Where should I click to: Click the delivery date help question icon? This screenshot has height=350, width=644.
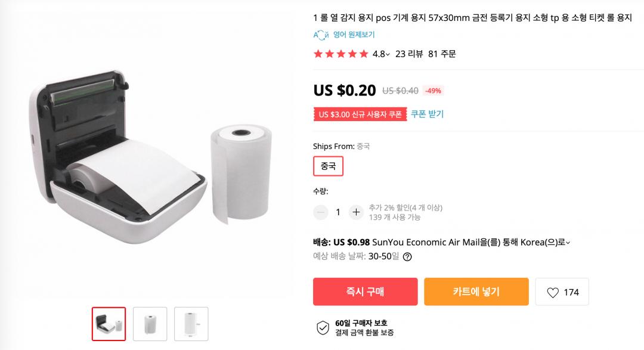(x=407, y=258)
